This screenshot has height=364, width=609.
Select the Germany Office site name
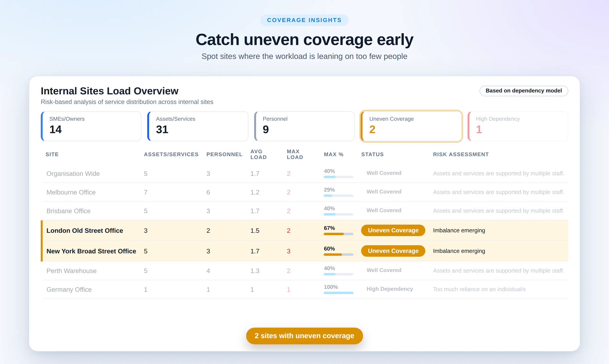click(69, 290)
